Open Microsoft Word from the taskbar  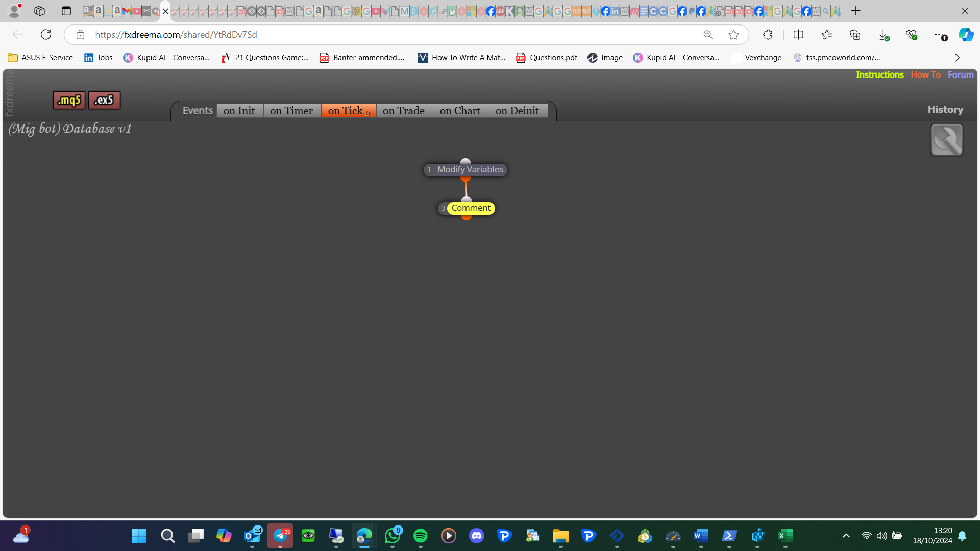(x=701, y=536)
